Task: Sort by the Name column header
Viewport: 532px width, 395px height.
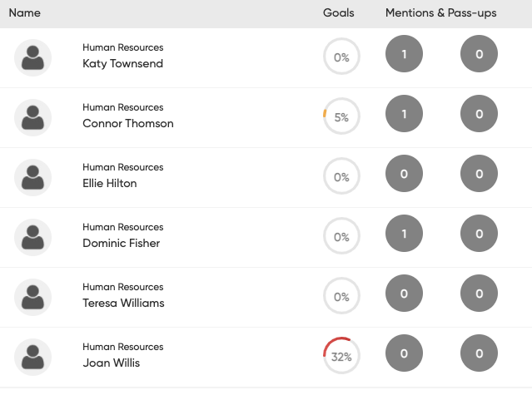Action: (24, 13)
